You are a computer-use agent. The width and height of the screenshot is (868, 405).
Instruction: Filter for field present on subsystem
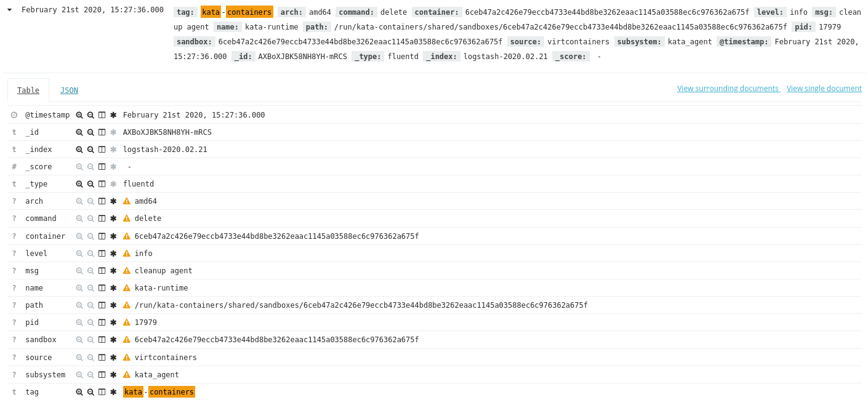coord(113,375)
